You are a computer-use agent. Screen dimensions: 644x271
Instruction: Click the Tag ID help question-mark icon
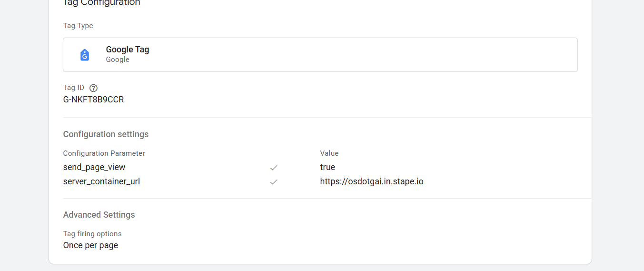[93, 88]
